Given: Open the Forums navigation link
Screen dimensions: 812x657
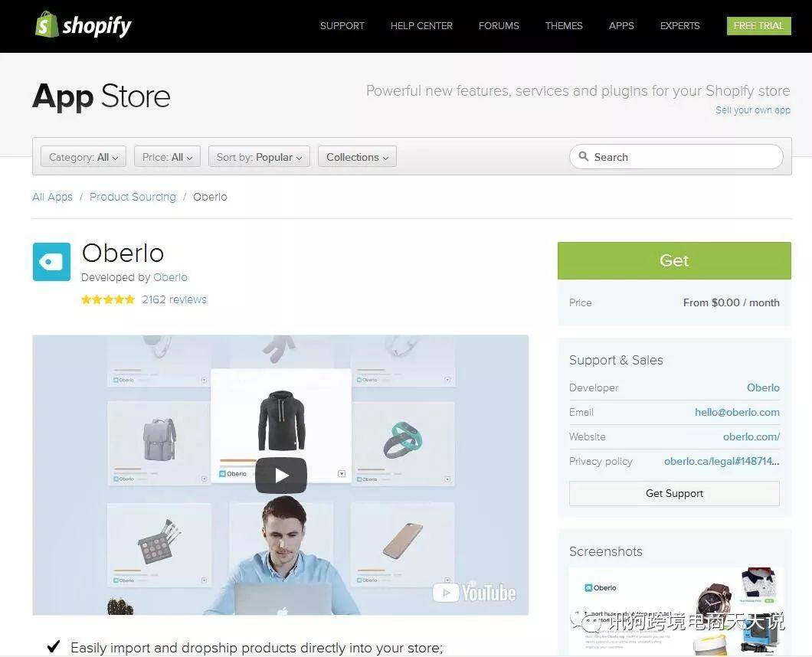Looking at the screenshot, I should [x=498, y=26].
